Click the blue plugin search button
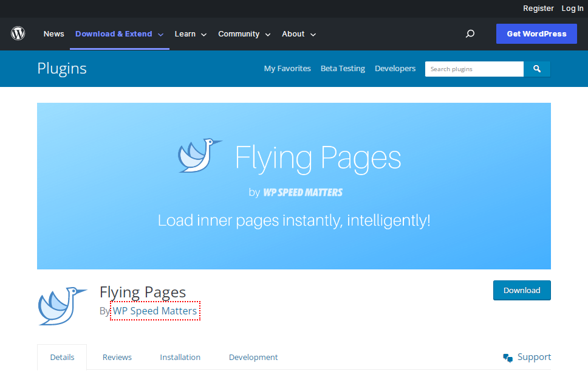This screenshot has height=374, width=588. click(537, 69)
